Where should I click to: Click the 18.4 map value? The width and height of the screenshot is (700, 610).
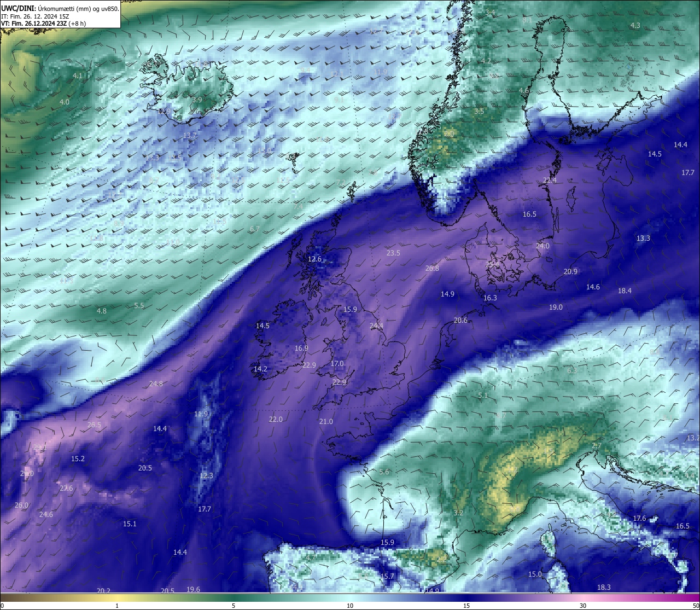[625, 291]
